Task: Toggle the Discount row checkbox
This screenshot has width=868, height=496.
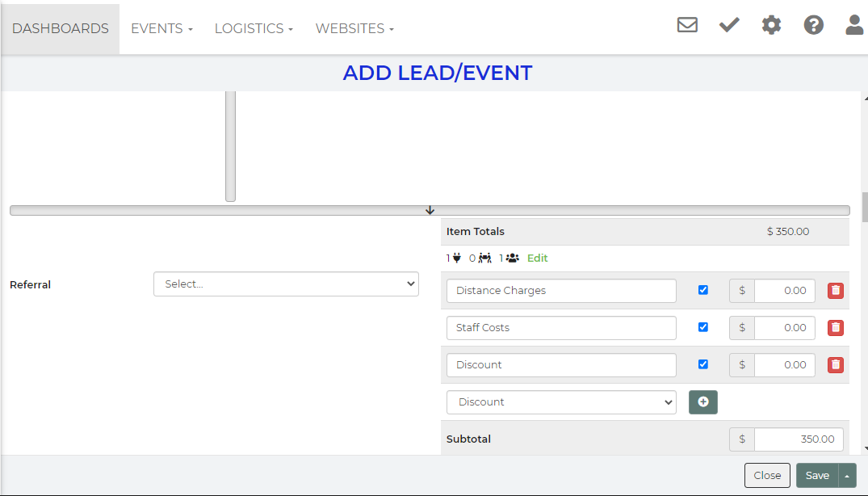Action: (x=702, y=364)
